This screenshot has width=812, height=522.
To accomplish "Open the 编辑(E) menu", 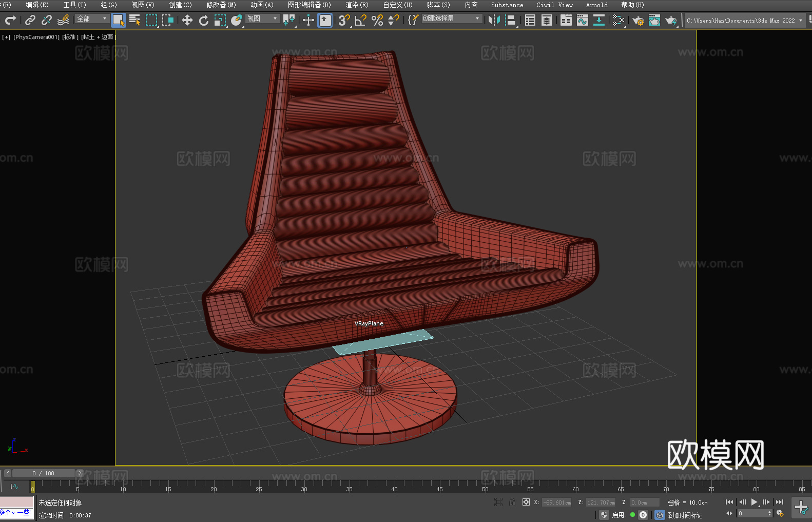I will coord(37,5).
